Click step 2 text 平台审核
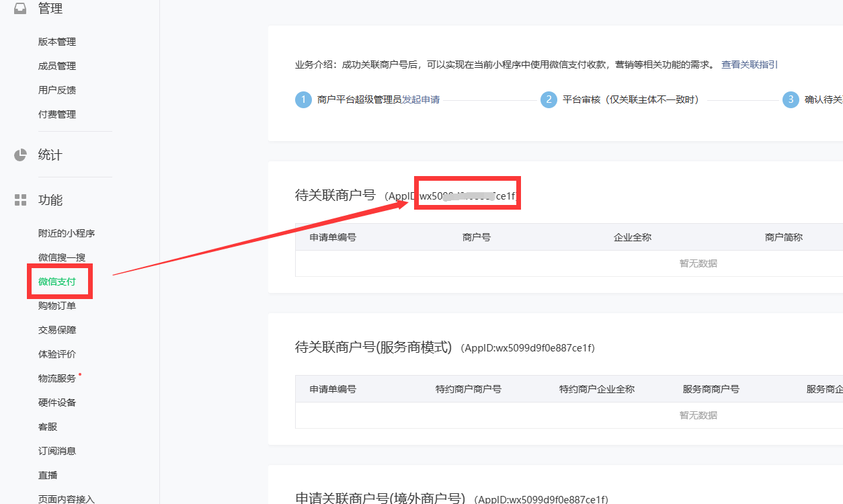 coord(631,99)
